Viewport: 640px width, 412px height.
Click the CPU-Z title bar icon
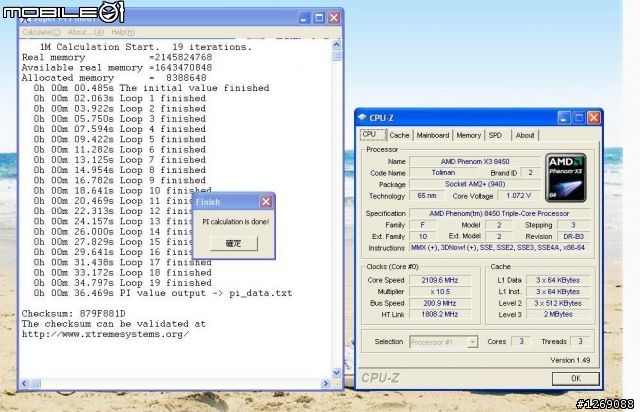tap(362, 118)
